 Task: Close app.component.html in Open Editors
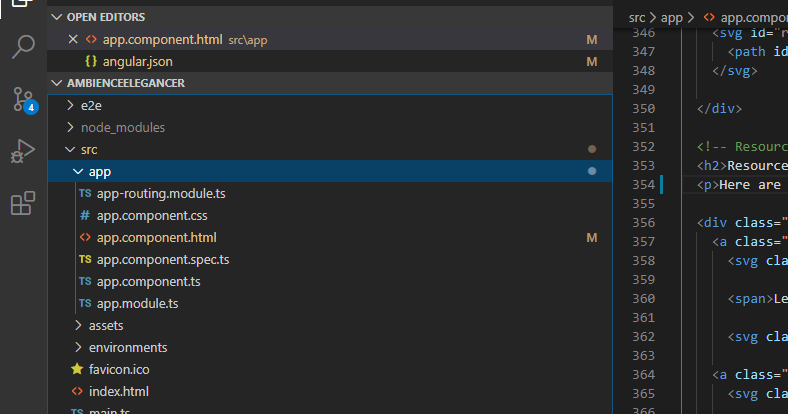pos(71,40)
